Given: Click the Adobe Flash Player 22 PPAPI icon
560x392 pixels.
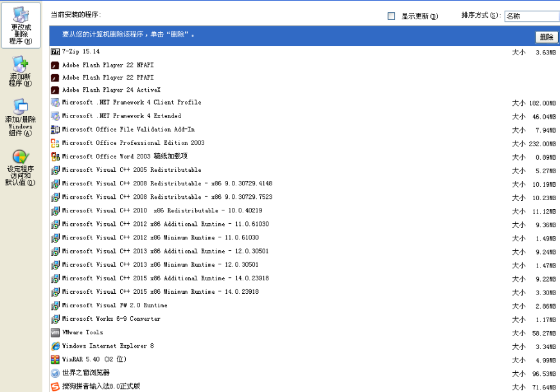Looking at the screenshot, I should click(55, 78).
